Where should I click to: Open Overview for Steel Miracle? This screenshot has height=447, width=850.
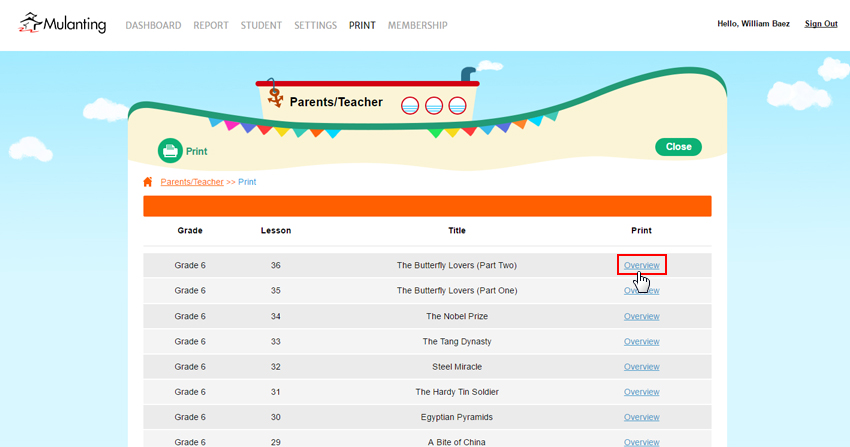pos(641,366)
